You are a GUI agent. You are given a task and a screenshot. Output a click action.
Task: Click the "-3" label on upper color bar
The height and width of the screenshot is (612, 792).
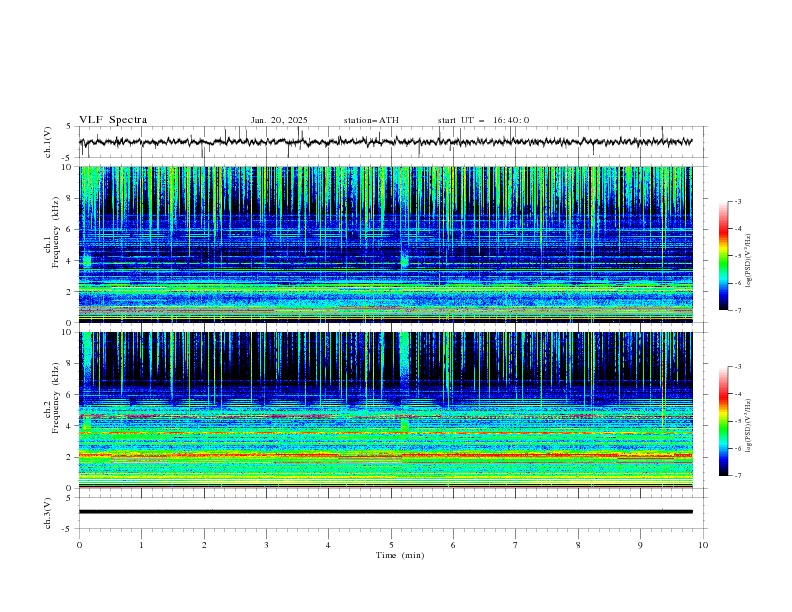(738, 201)
